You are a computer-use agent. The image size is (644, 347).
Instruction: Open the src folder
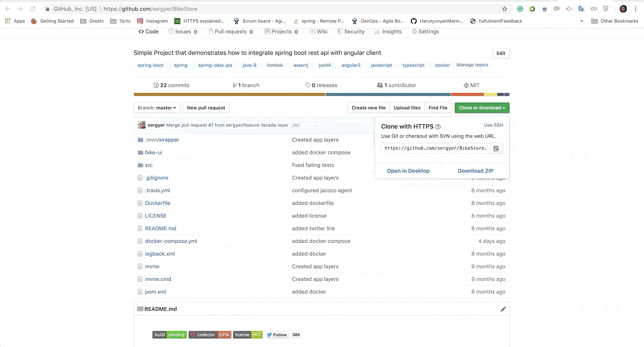pyautogui.click(x=149, y=165)
